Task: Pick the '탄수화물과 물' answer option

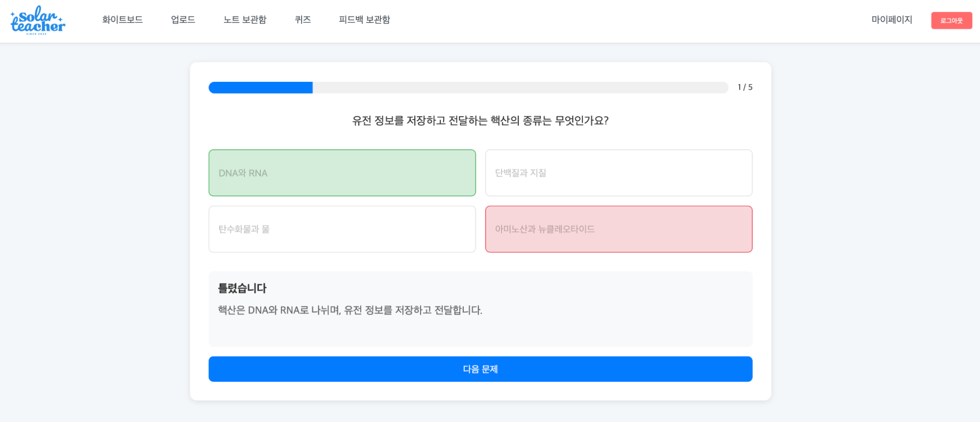Action: [x=342, y=229]
